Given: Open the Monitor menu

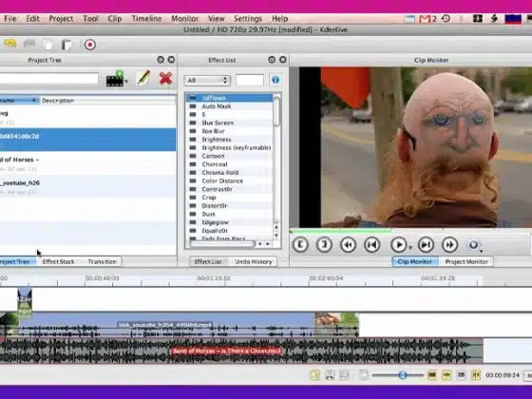Looking at the screenshot, I should click(185, 19).
